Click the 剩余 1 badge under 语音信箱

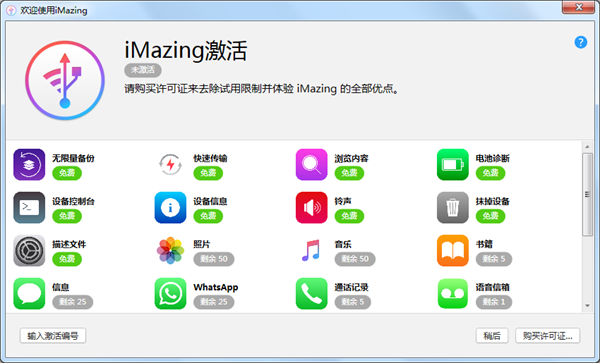(x=494, y=302)
